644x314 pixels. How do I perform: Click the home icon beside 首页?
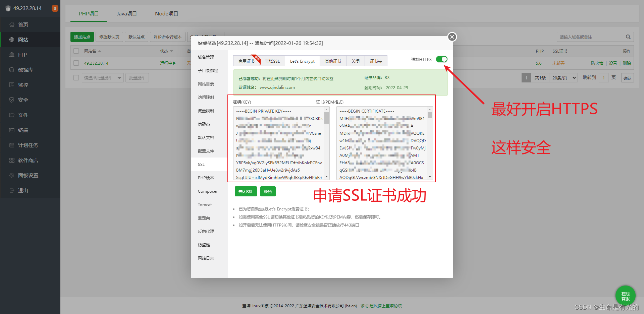pos(12,24)
